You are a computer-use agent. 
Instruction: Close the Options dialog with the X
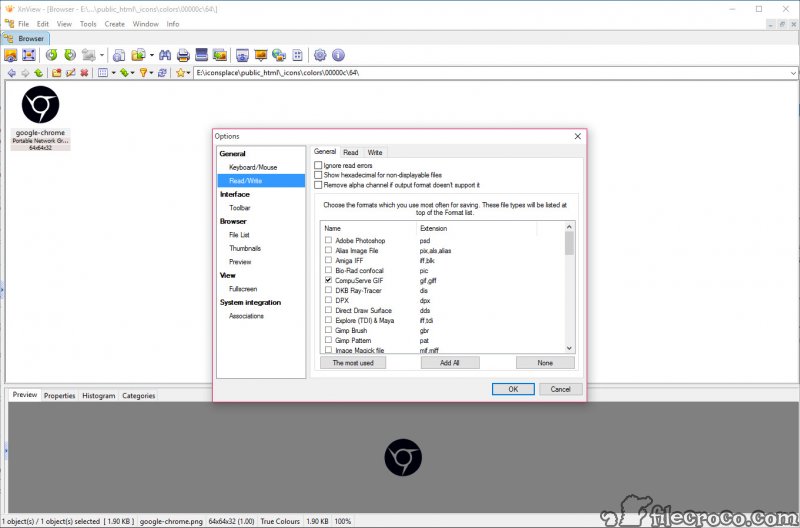click(x=578, y=136)
